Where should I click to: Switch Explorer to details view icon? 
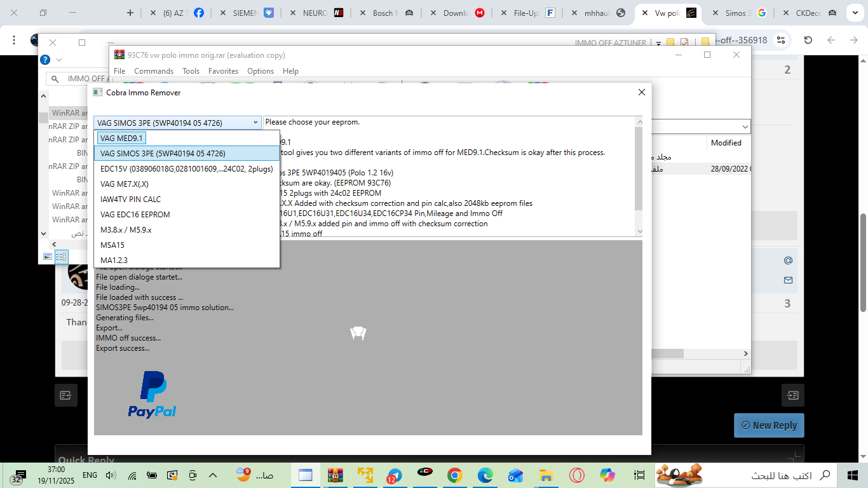[x=61, y=257]
